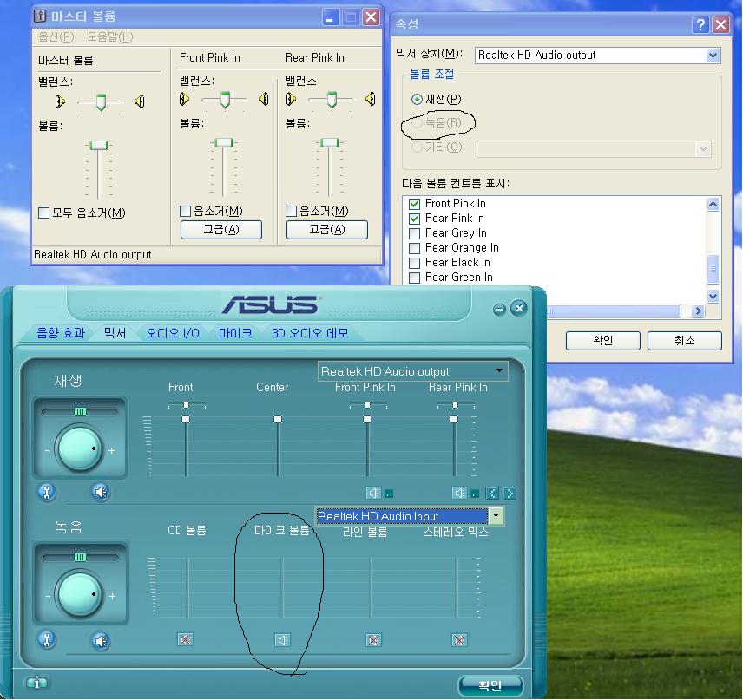Open the info icon in ASUS panel

[x=36, y=683]
